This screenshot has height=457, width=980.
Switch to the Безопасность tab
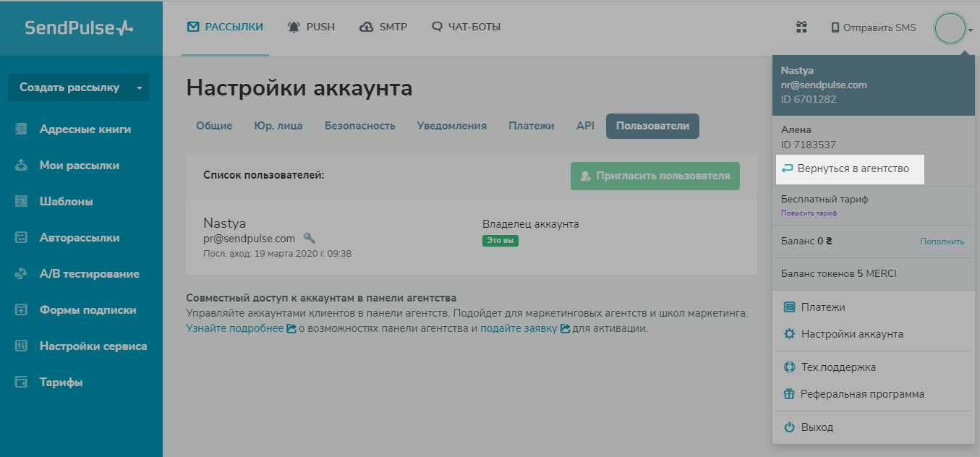pyautogui.click(x=359, y=125)
